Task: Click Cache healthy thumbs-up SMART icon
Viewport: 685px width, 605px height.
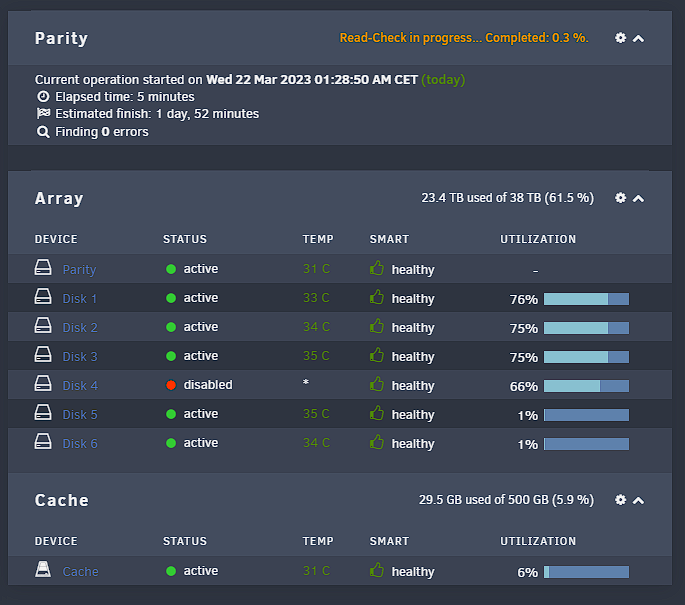Action: click(x=377, y=570)
